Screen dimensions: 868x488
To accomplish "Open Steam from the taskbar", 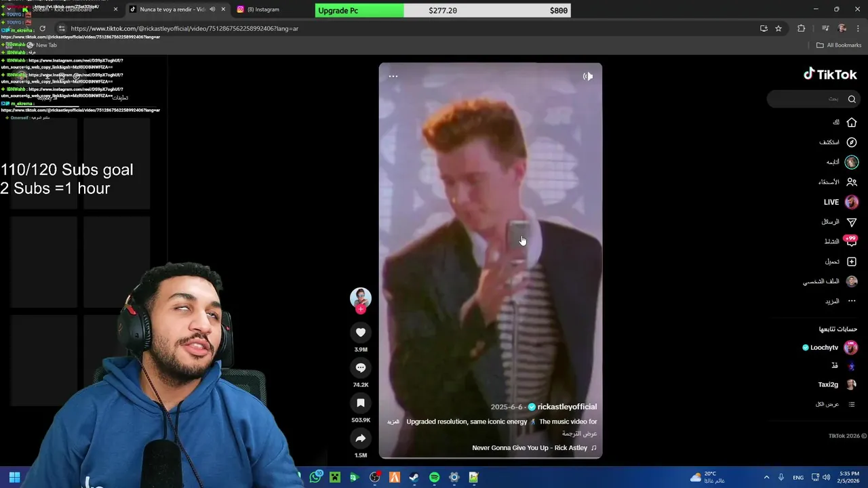I will tap(414, 477).
